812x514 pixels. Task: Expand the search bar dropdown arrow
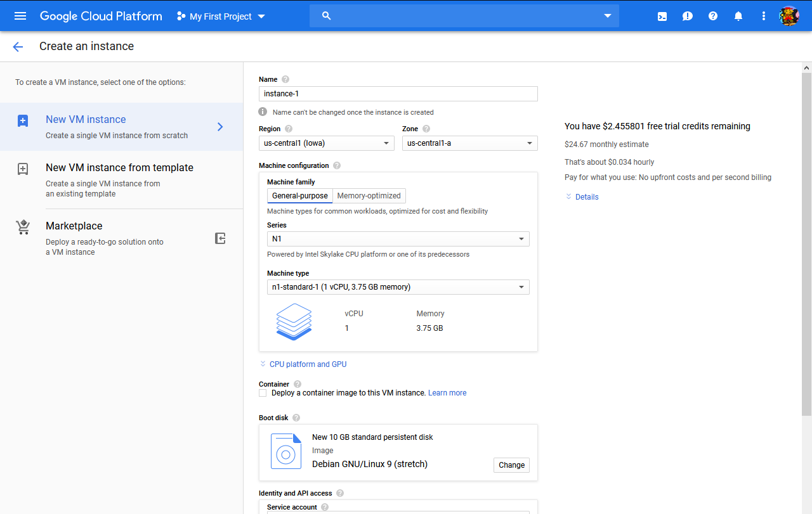click(608, 16)
